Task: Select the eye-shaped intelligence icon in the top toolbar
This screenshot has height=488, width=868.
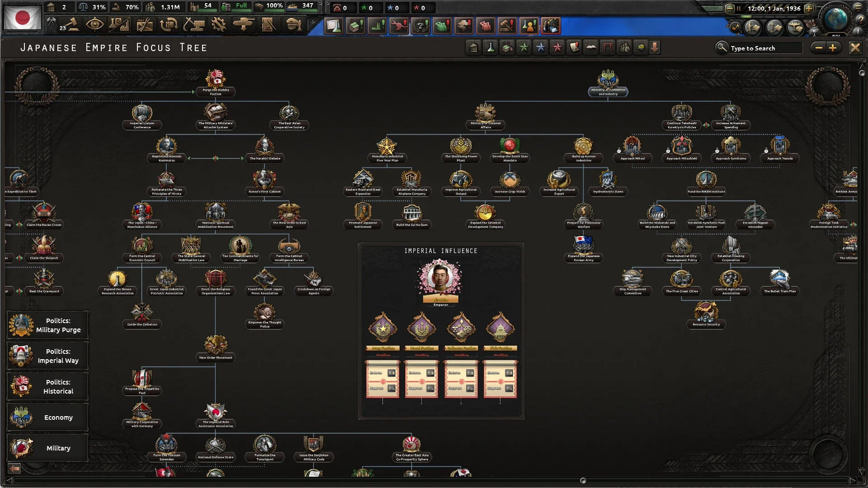Action: pyautogui.click(x=95, y=25)
